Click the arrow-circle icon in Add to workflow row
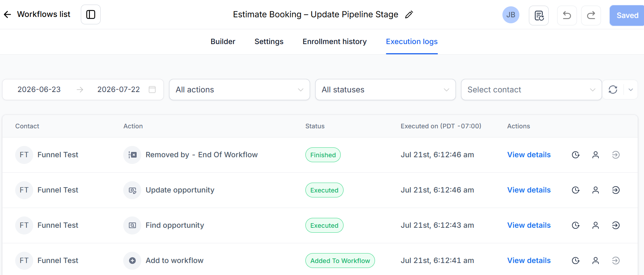Viewport: 644px width, 275px height. click(616, 261)
